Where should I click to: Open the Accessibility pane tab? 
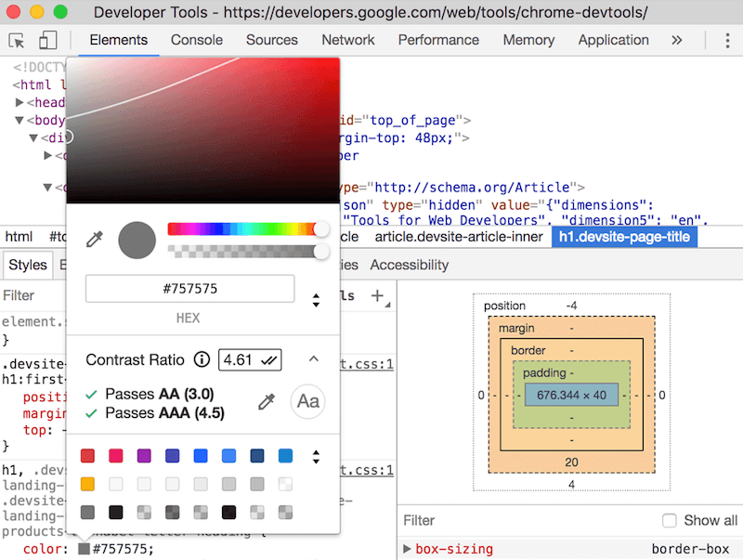tap(409, 265)
